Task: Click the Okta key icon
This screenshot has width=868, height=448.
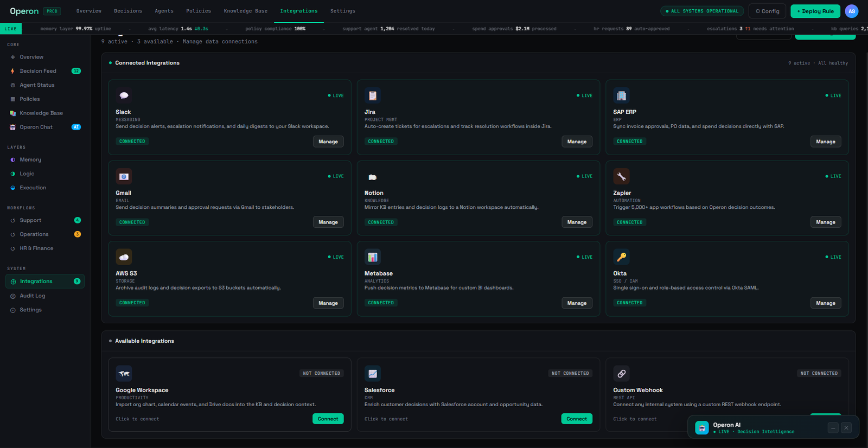Action: pos(621,257)
